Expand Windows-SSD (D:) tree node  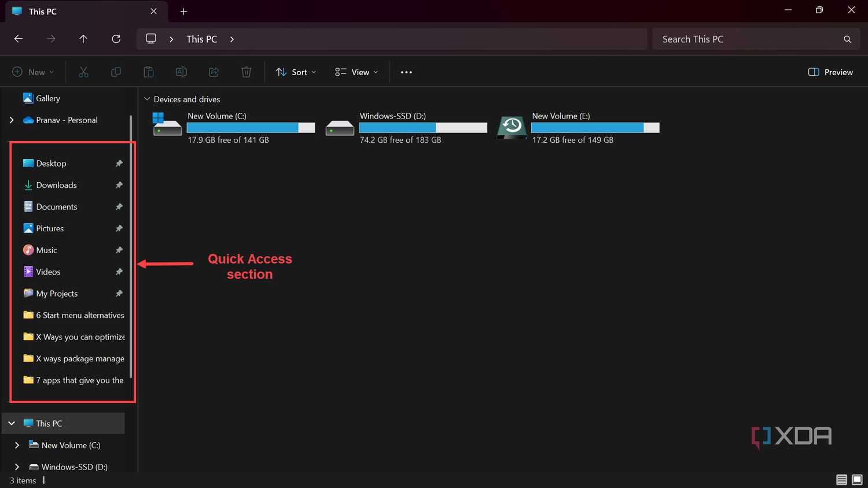point(17,467)
